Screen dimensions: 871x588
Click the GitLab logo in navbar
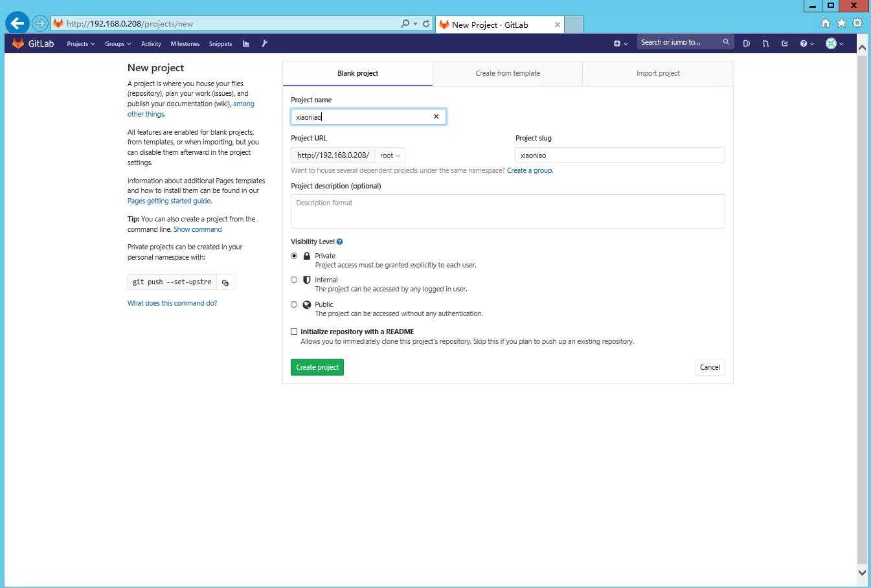33,43
